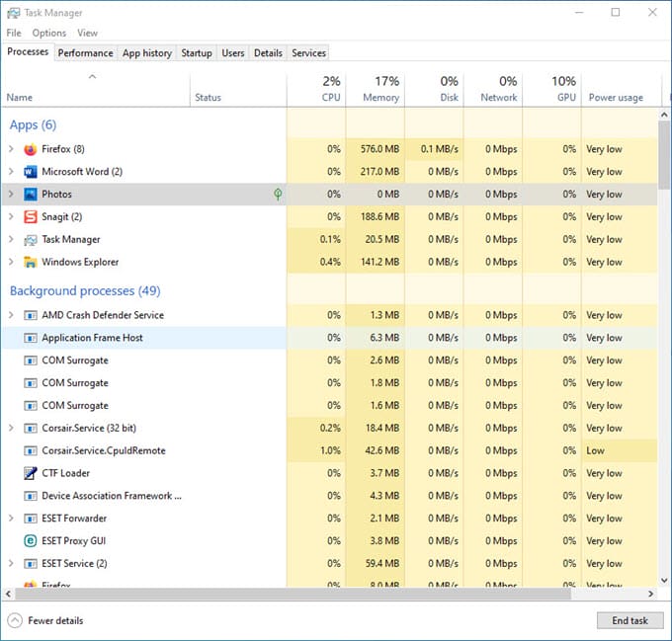Screen dimensions: 672x641
Task: Open the File menu
Action: (x=14, y=33)
